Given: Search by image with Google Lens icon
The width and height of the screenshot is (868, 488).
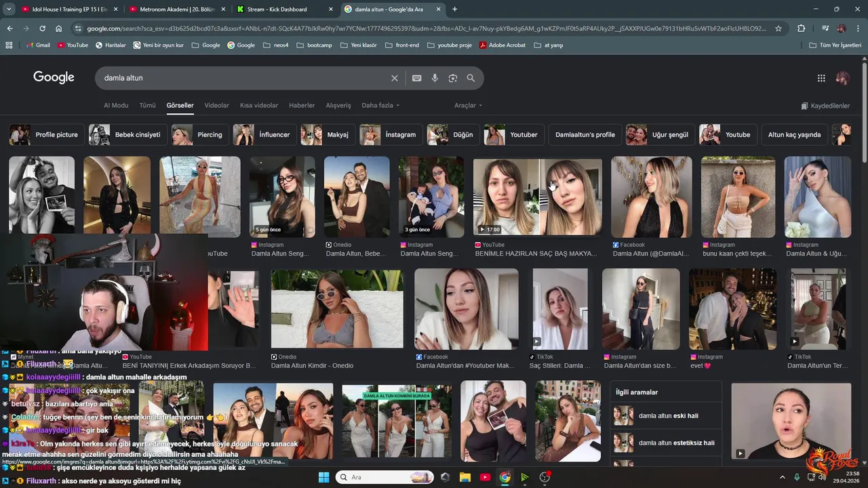Looking at the screenshot, I should click(x=453, y=78).
